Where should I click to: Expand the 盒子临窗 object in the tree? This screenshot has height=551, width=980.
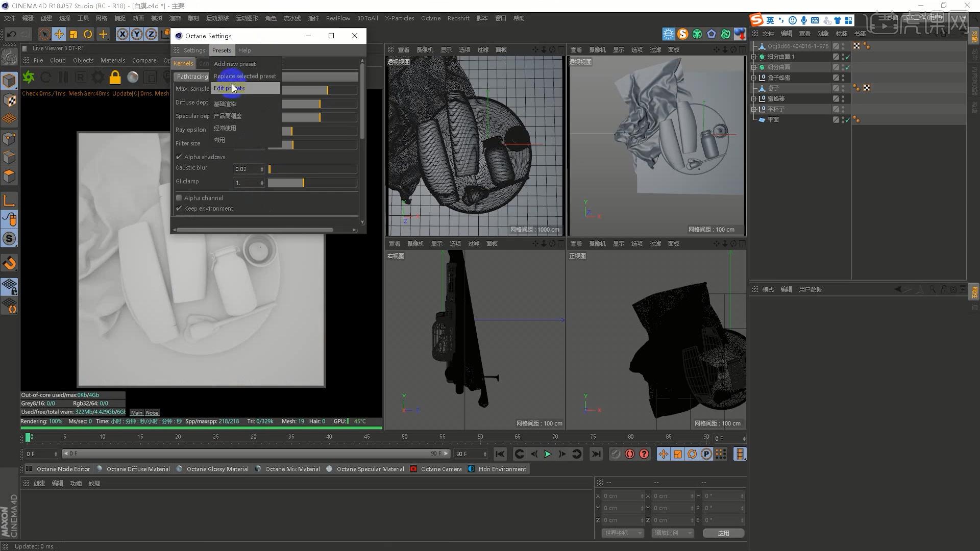[x=754, y=78]
